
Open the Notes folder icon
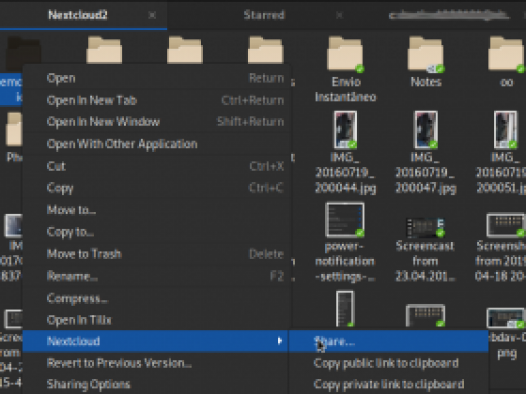click(426, 55)
